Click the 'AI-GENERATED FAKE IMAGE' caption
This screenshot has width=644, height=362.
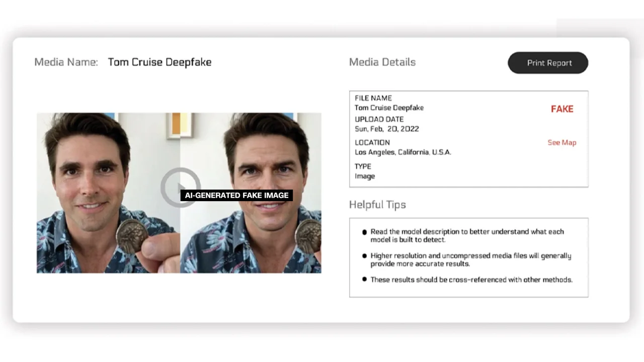click(x=236, y=196)
